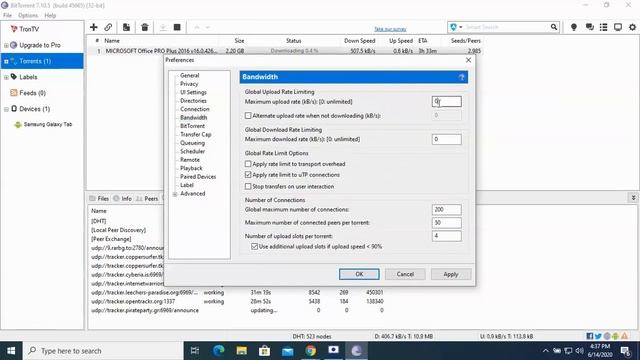Open the Options menu
The width and height of the screenshot is (640, 360).
point(28,15)
